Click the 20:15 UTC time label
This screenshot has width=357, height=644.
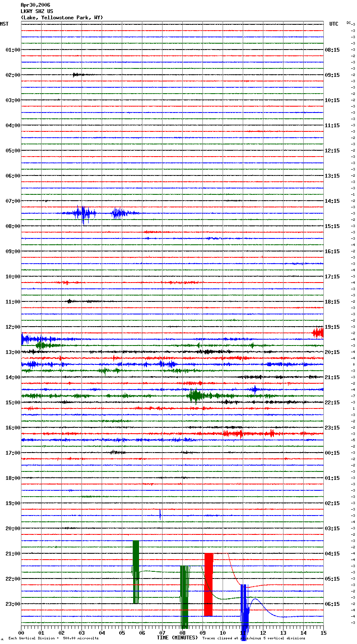[x=332, y=352]
